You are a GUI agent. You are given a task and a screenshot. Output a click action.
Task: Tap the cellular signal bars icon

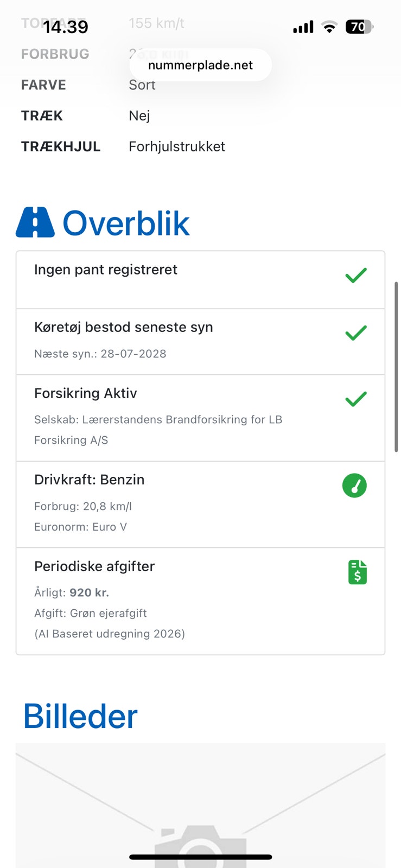[303, 27]
